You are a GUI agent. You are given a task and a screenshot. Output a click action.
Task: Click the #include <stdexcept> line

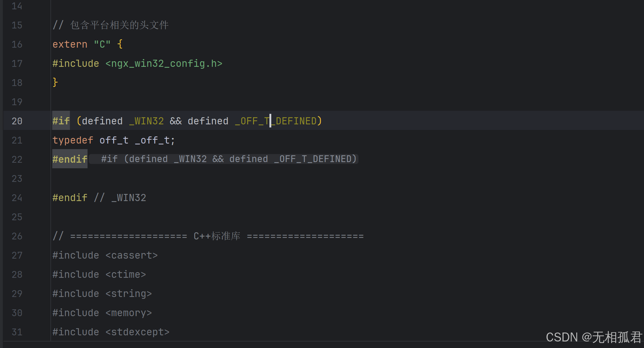pos(110,331)
